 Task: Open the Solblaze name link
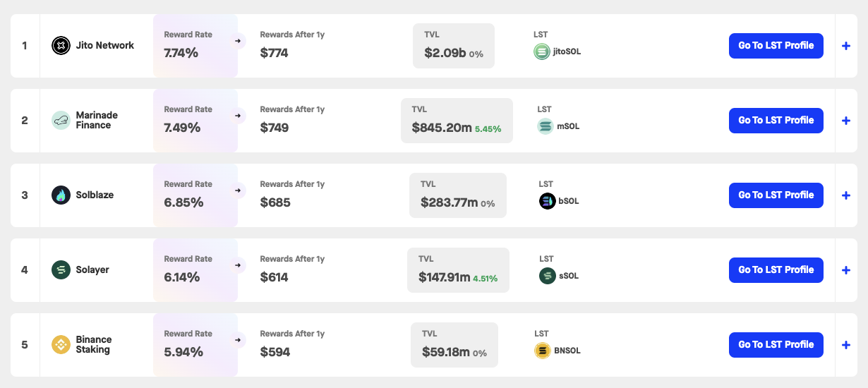[95, 195]
